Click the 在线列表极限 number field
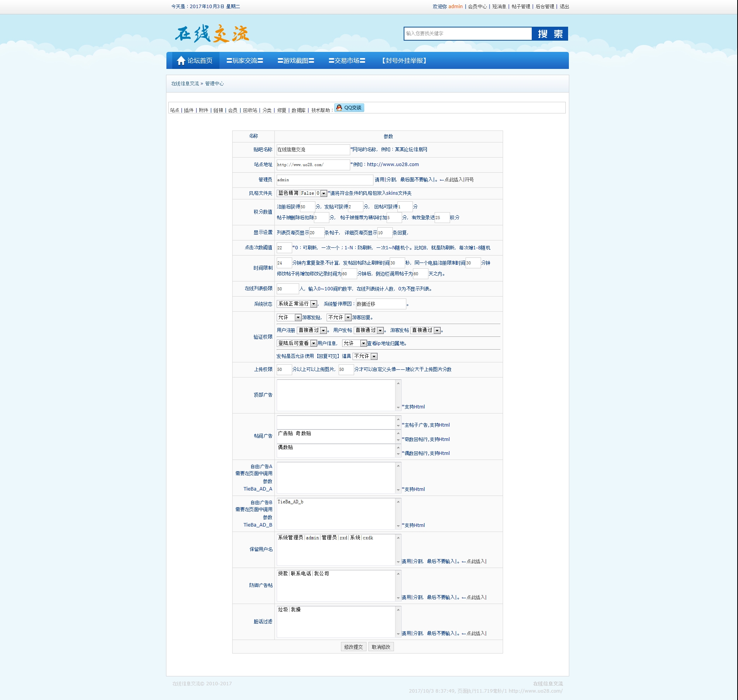 (x=288, y=289)
